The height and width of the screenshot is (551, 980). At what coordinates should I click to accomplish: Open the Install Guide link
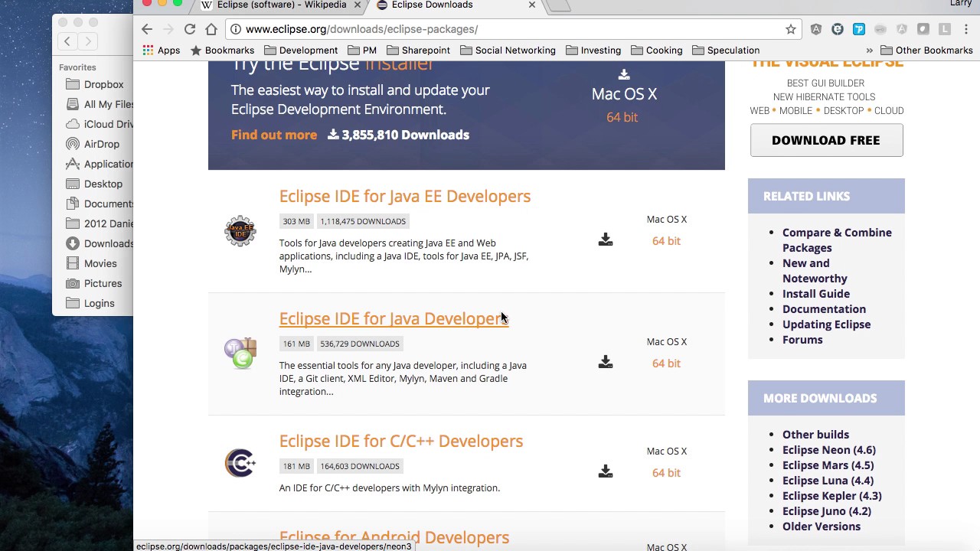[816, 294]
